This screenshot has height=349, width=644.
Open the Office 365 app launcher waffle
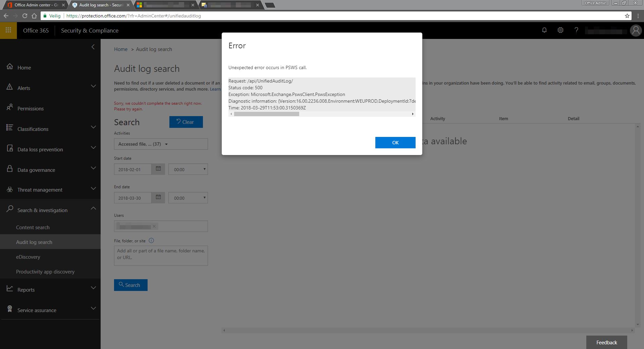click(8, 30)
